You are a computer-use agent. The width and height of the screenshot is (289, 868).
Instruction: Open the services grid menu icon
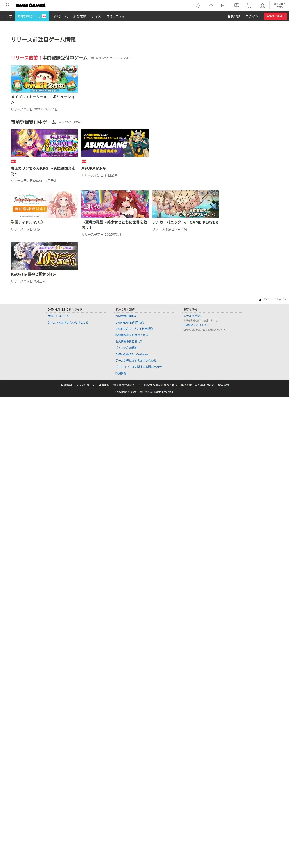point(6,5)
